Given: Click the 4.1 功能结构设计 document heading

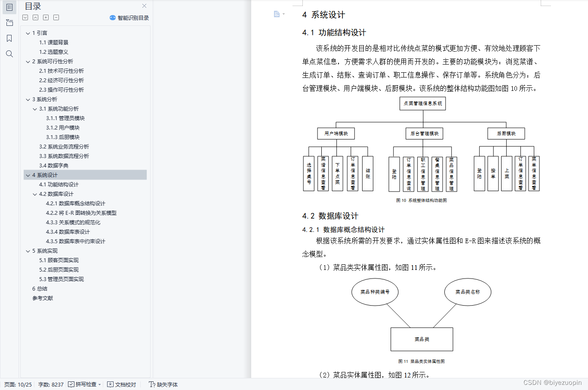Looking at the screenshot, I should 334,33.
